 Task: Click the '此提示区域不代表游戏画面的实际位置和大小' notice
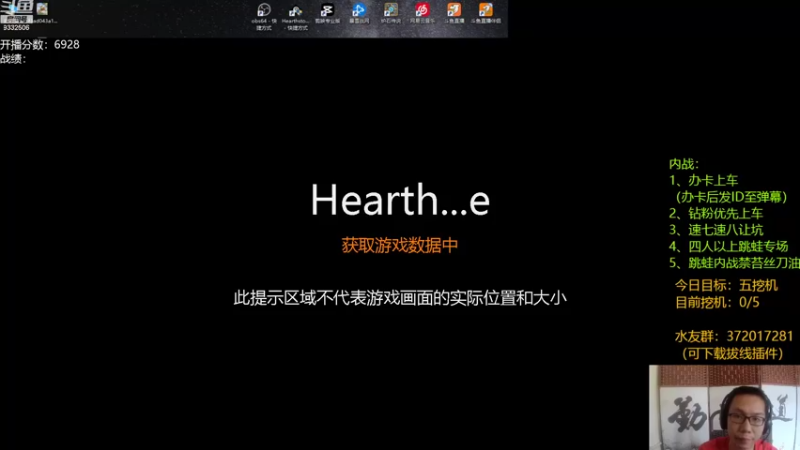[x=400, y=298]
